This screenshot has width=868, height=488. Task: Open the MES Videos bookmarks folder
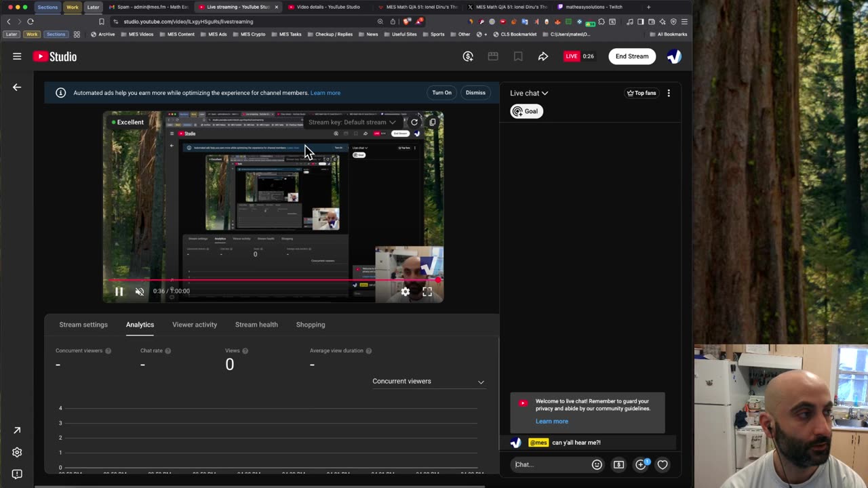tap(138, 34)
